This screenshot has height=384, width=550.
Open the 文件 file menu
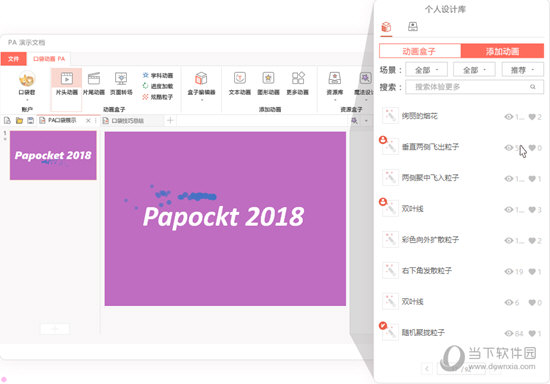[13, 59]
